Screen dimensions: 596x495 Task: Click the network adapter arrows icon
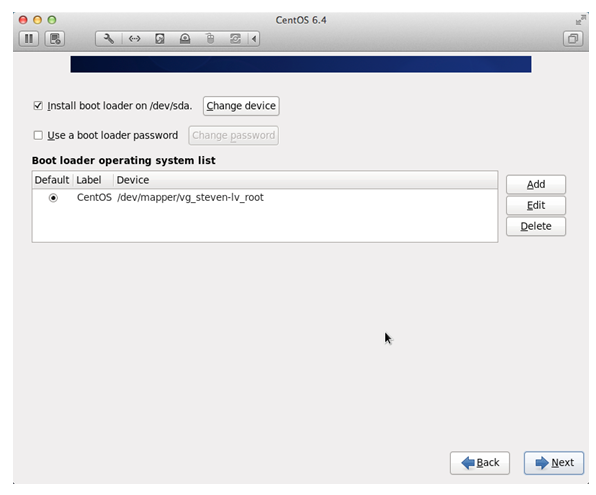(134, 39)
